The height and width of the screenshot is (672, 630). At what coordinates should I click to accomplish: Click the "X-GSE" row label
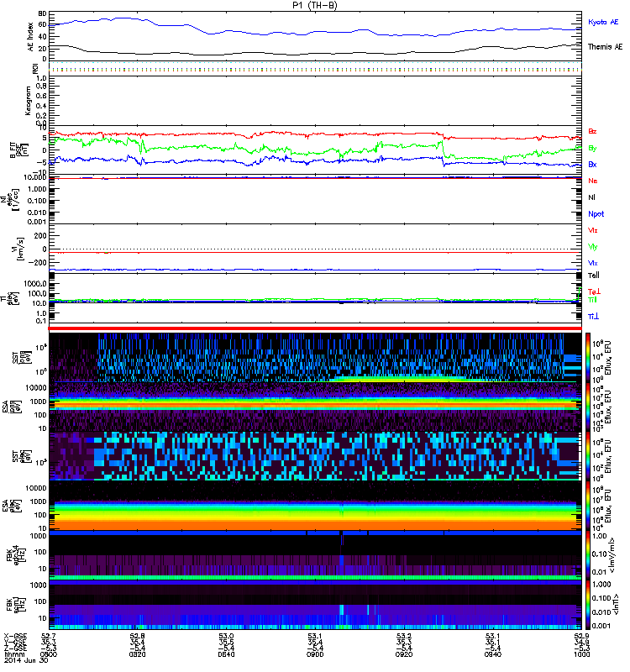(x=15, y=636)
